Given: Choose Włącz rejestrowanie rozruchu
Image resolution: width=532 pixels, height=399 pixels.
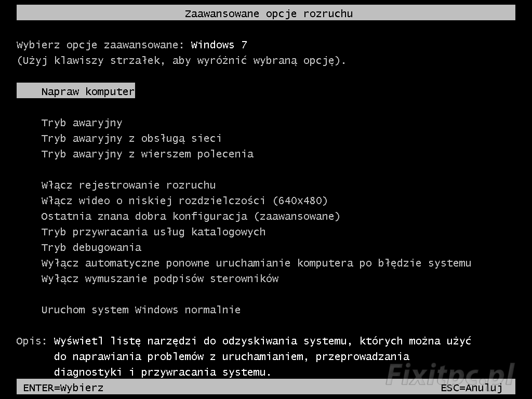Looking at the screenshot, I should (x=129, y=185).
